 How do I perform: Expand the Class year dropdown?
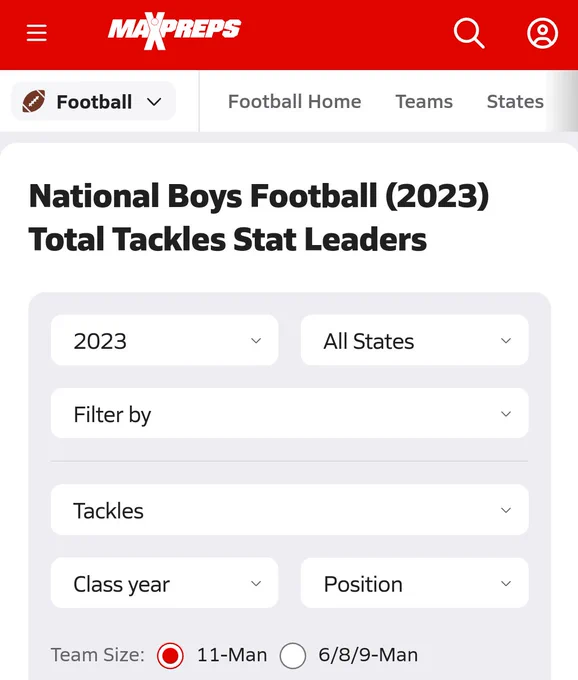tap(165, 583)
